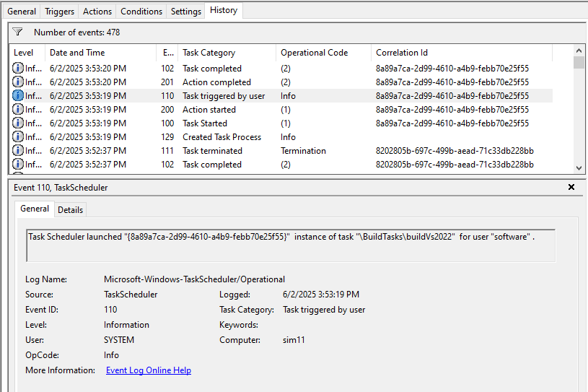This screenshot has height=392, width=588.
Task: Switch to the General task tab
Action: pos(22,12)
